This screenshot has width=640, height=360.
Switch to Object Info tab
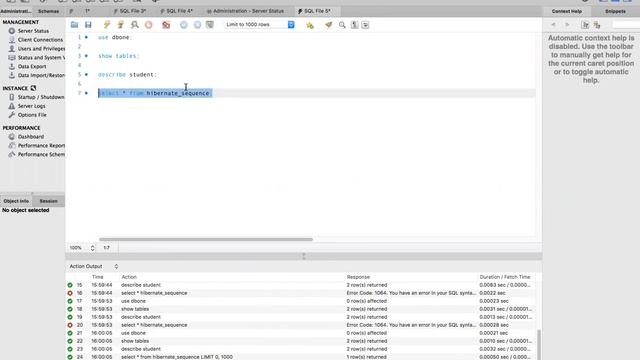pyautogui.click(x=16, y=201)
